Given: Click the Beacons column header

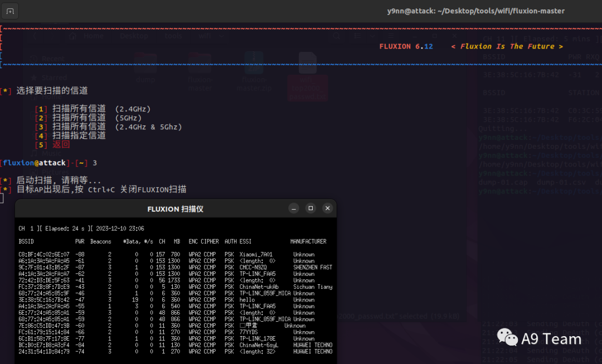Looking at the screenshot, I should [100, 241].
